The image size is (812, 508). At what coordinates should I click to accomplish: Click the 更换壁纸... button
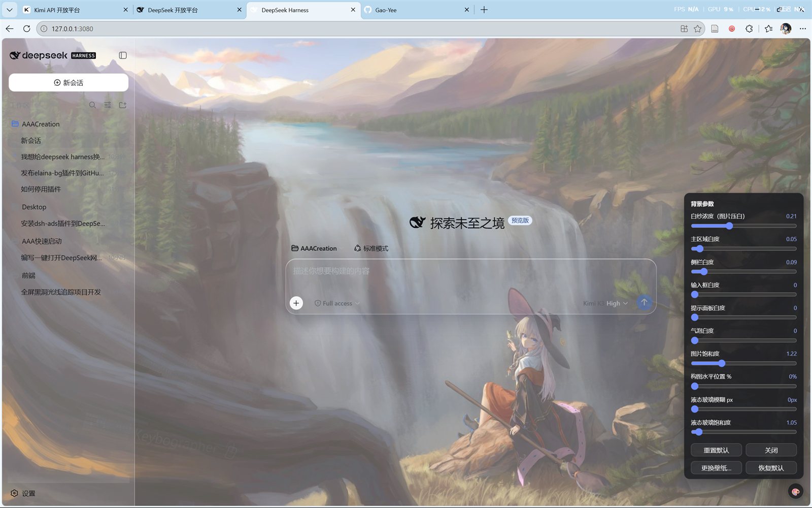pos(716,468)
